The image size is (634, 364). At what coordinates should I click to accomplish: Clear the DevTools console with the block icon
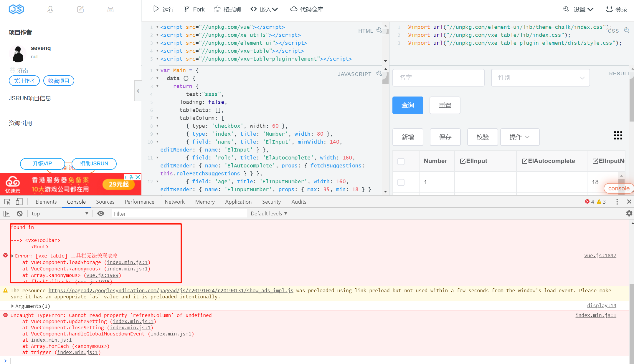(x=20, y=214)
